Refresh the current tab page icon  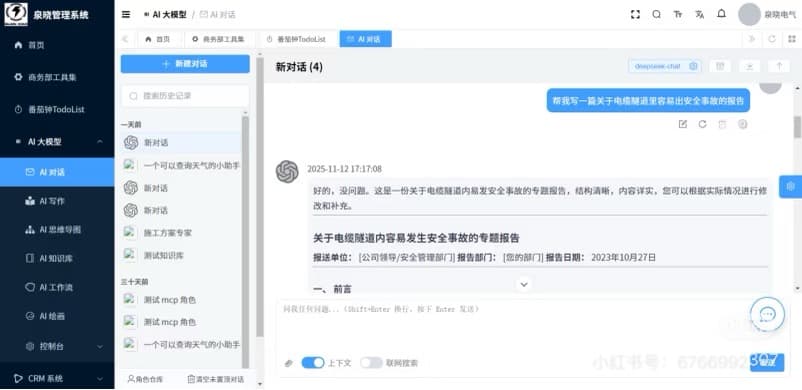coord(772,39)
